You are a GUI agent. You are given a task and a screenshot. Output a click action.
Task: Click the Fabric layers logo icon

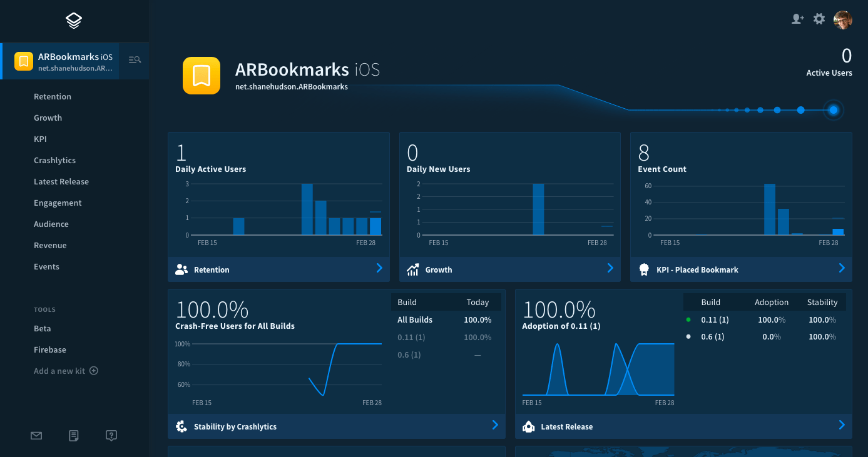coord(74,21)
